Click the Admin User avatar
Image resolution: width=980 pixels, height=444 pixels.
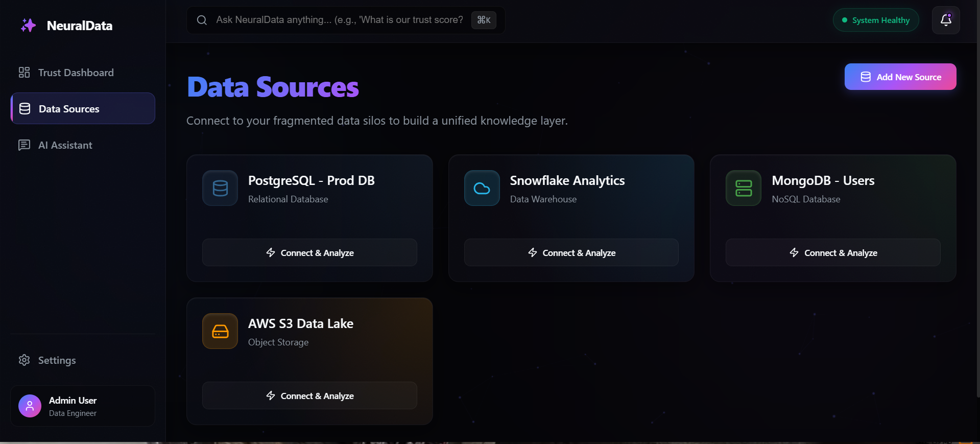tap(29, 406)
